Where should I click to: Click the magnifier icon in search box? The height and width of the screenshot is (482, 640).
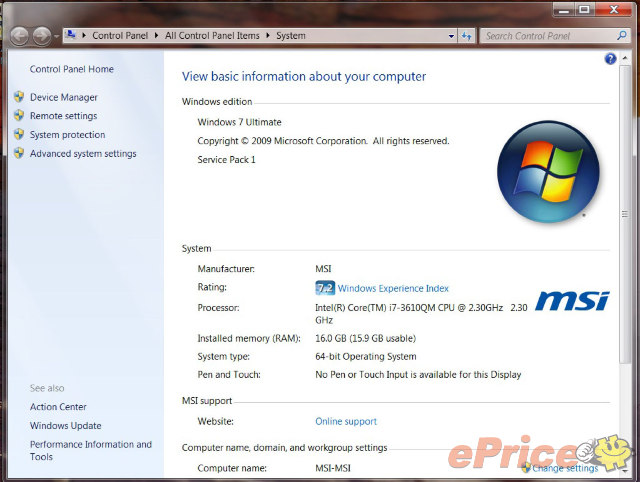(621, 36)
